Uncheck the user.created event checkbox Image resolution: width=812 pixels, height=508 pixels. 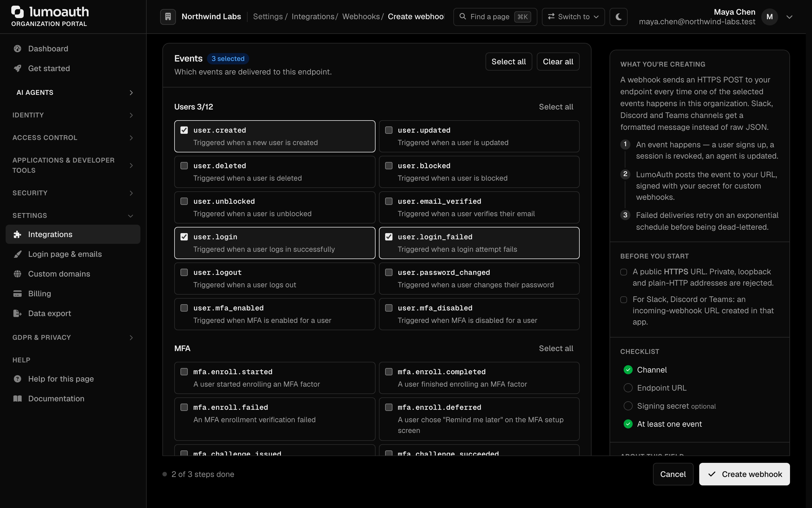[184, 130]
